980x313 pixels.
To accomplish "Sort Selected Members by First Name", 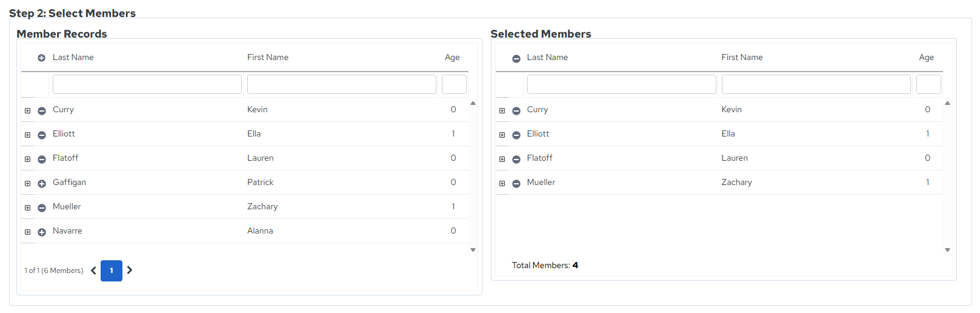I will (x=742, y=57).
